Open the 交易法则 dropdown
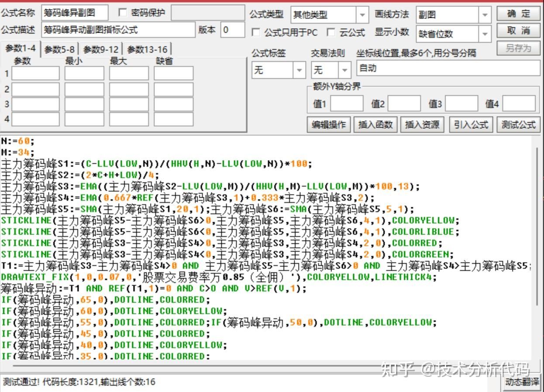This screenshot has height=392, width=544. pyautogui.click(x=345, y=70)
